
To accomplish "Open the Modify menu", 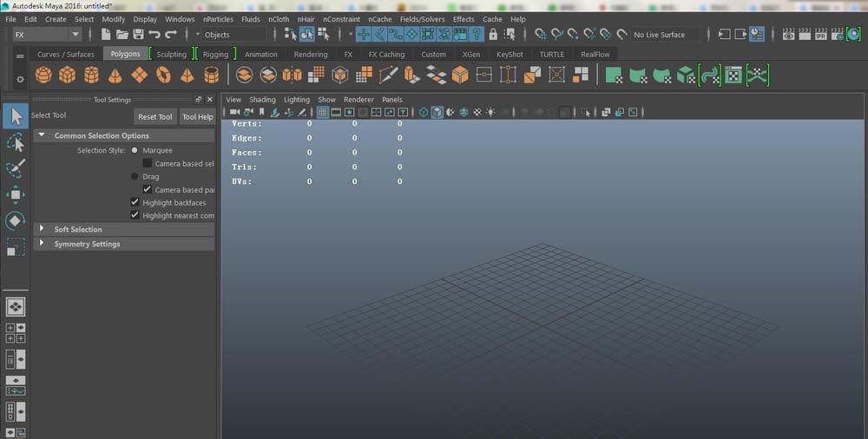I will pyautogui.click(x=113, y=19).
